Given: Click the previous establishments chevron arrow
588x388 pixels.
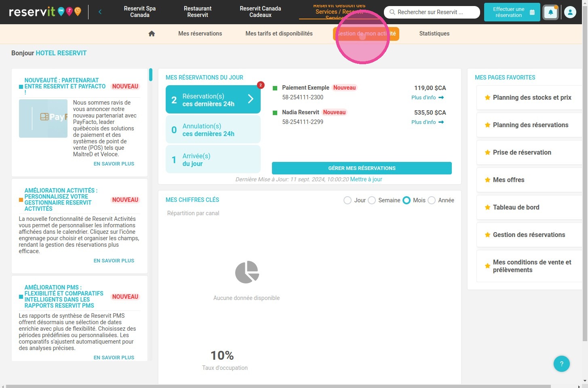Looking at the screenshot, I should pyautogui.click(x=100, y=12).
